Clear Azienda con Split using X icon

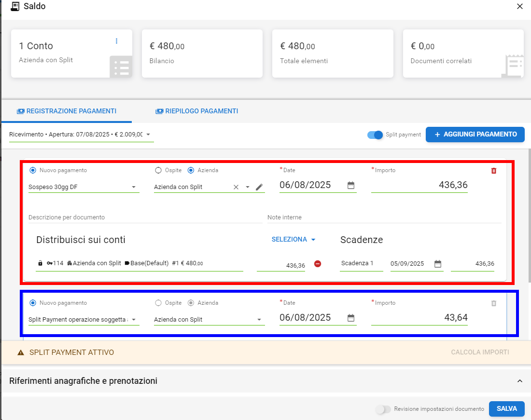[236, 187]
